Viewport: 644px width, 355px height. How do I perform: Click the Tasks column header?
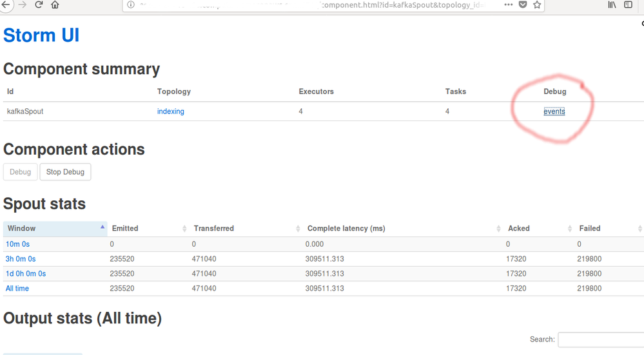(456, 91)
